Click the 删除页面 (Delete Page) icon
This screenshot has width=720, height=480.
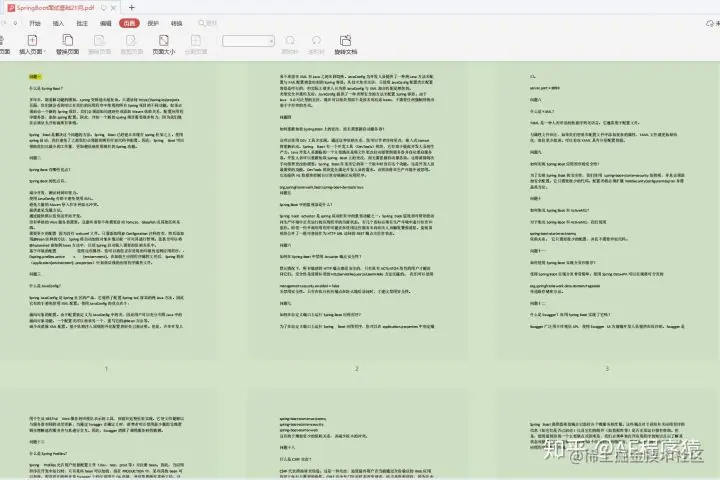(99, 40)
